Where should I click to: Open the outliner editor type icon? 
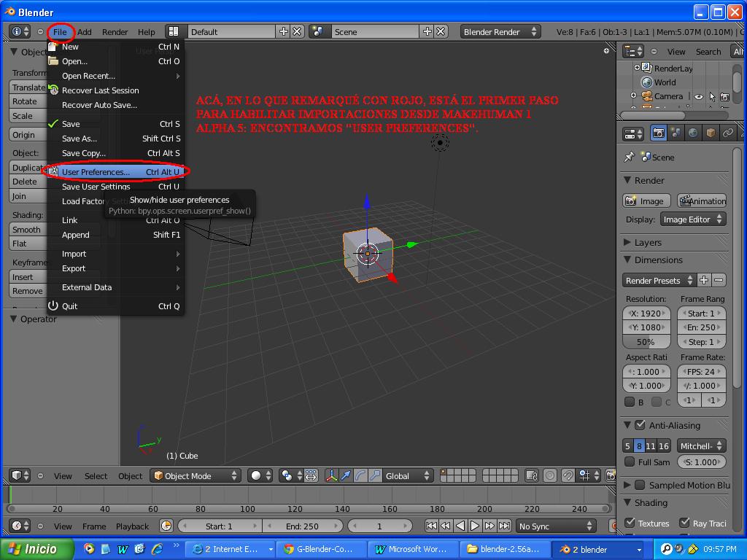pyautogui.click(x=634, y=52)
